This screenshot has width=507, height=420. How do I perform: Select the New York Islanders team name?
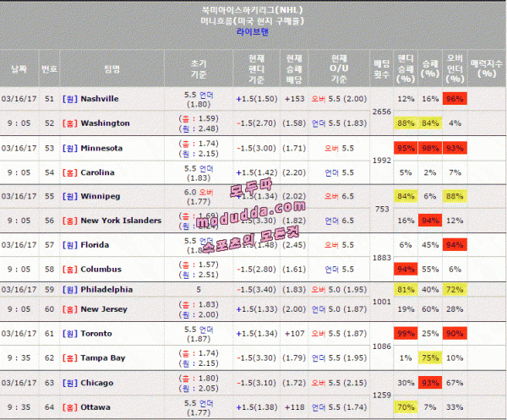(121, 221)
